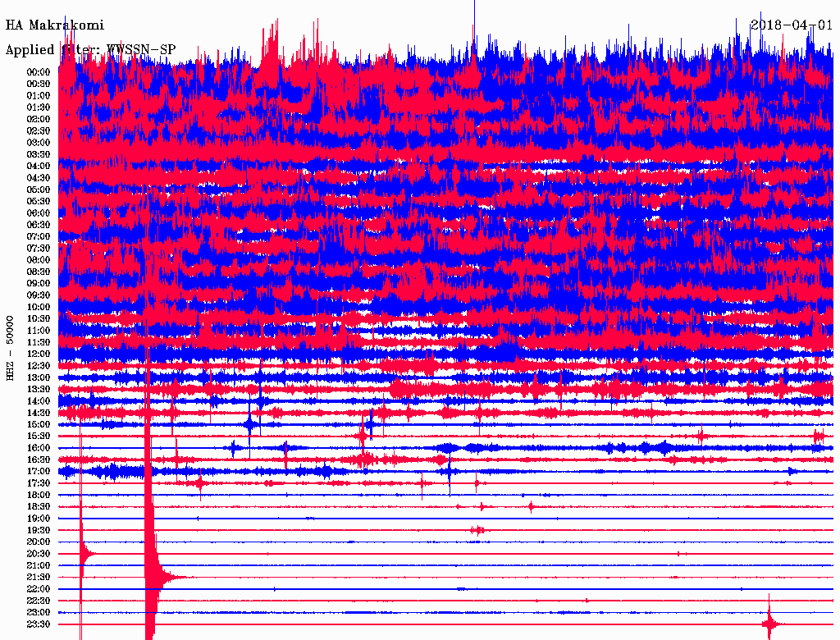This screenshot has height=640, width=840.
Task: Click the date label 2018-04-01
Action: (x=792, y=25)
